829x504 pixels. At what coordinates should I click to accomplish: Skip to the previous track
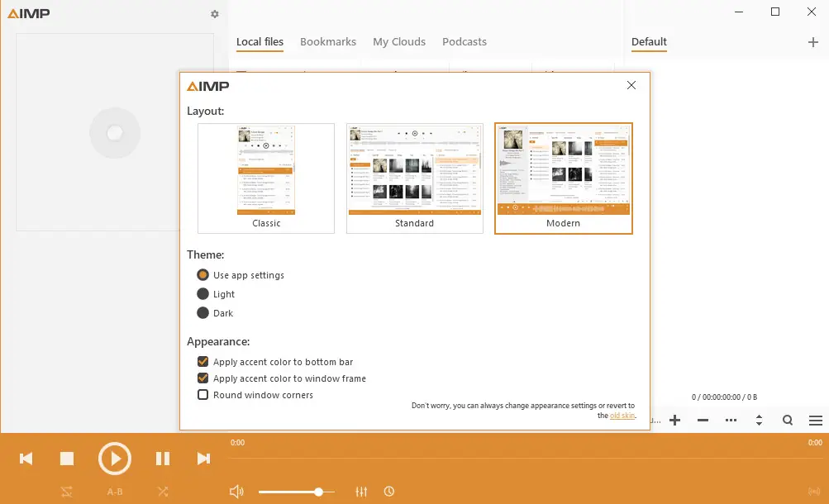click(x=26, y=459)
